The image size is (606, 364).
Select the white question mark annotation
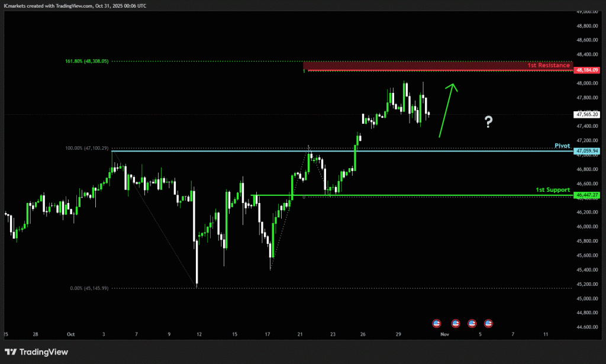(x=488, y=123)
